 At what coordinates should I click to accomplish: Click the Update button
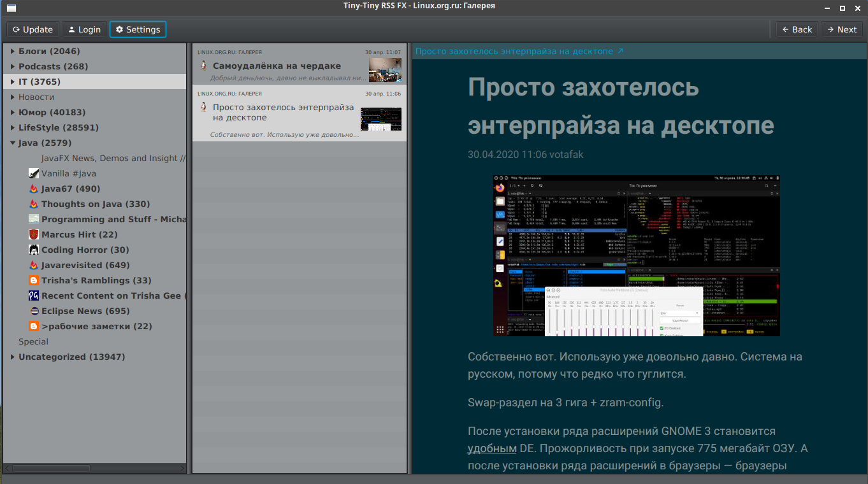pos(33,29)
